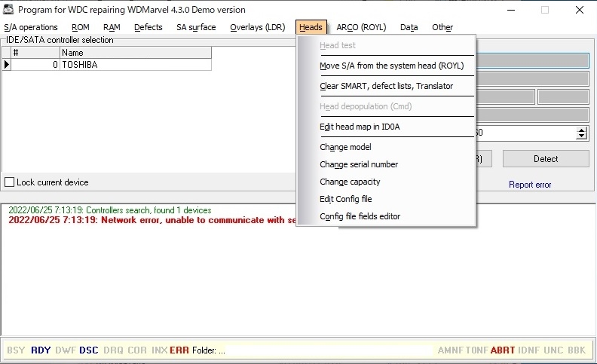This screenshot has width=597, height=364.
Task: Open the ARCO (ROYL) menu
Action: coord(361,27)
